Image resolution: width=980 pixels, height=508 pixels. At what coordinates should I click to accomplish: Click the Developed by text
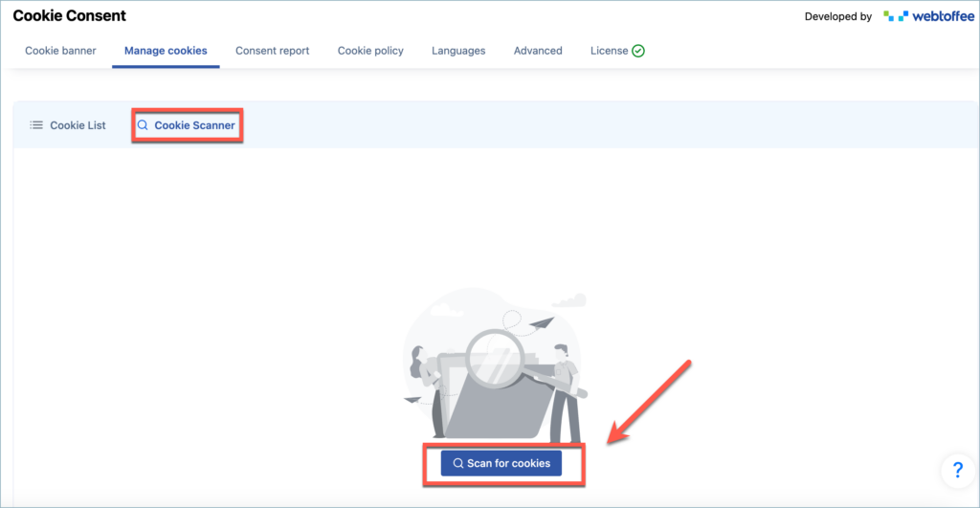pyautogui.click(x=838, y=17)
